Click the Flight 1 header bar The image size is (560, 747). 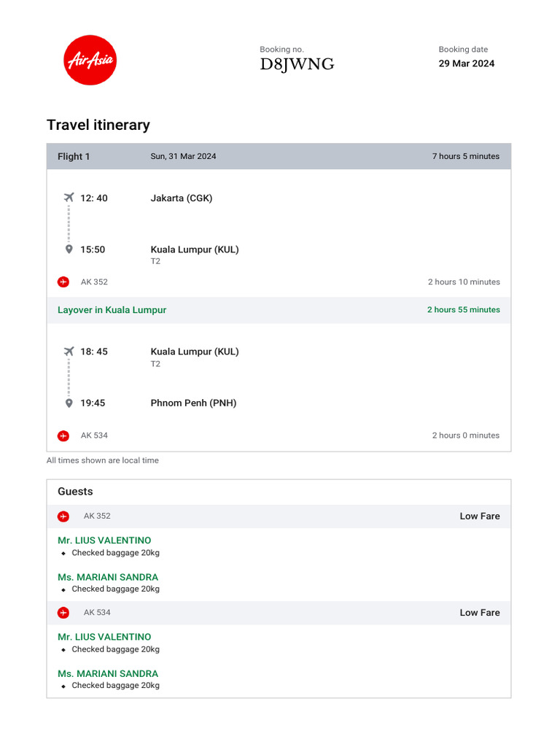(x=279, y=156)
